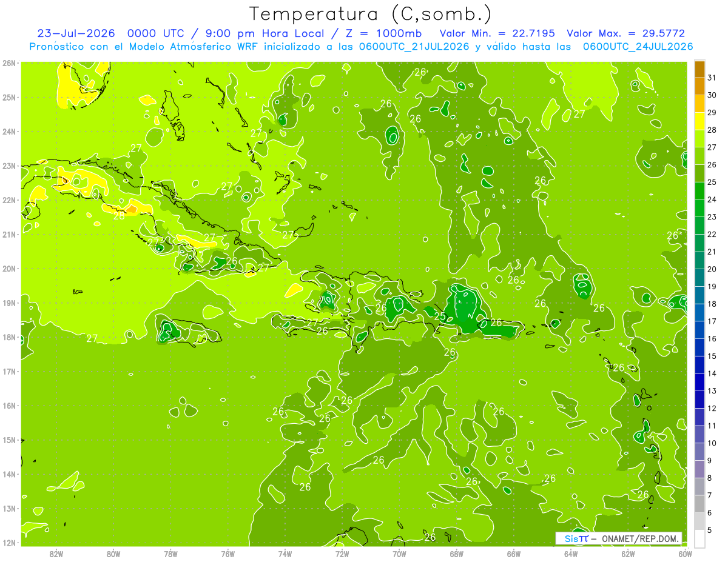
Task: Click the '62W' longitude axis label
Action: pos(628,554)
